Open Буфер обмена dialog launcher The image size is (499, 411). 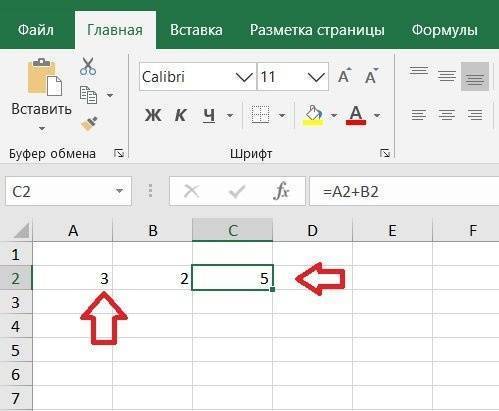(119, 153)
